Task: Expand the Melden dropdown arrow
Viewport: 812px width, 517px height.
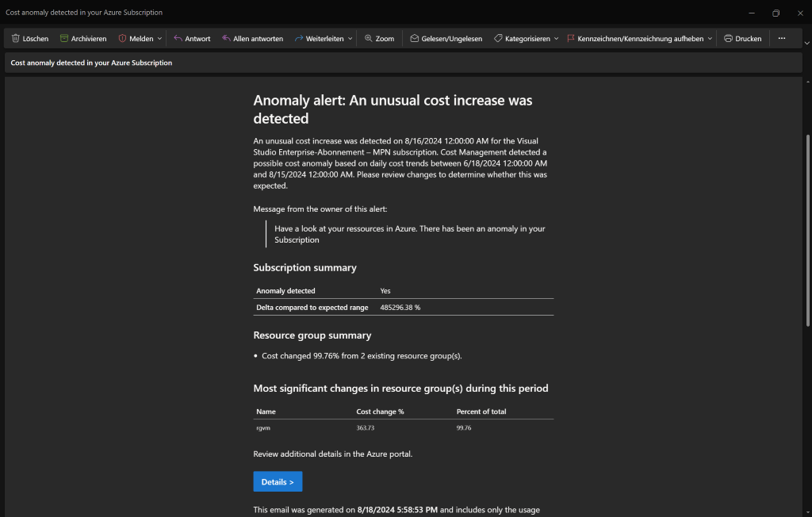Action: point(159,38)
